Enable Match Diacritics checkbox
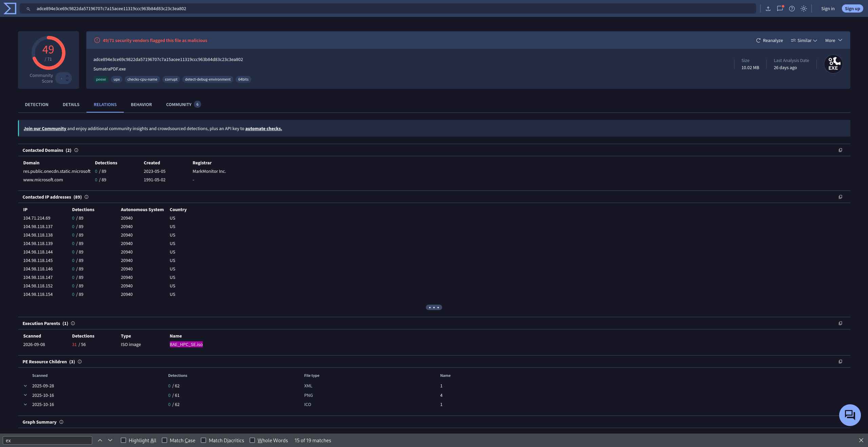Screen dimensions: 868x447 (x=203, y=440)
